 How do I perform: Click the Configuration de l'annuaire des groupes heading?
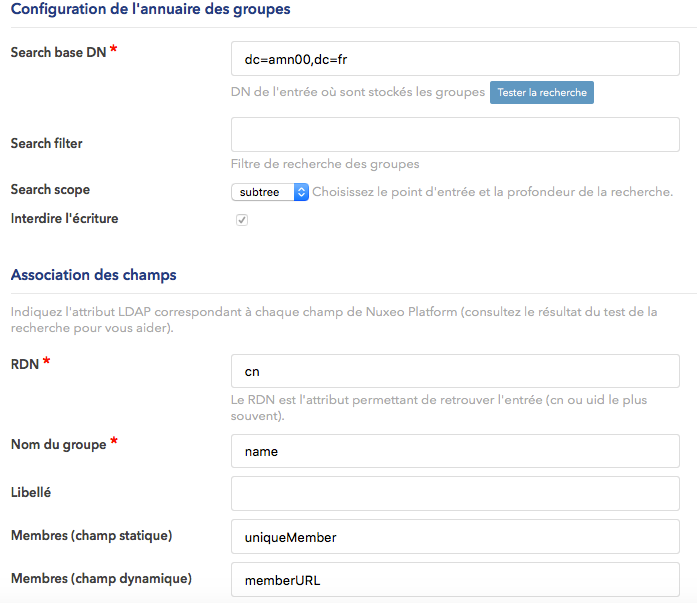click(150, 9)
